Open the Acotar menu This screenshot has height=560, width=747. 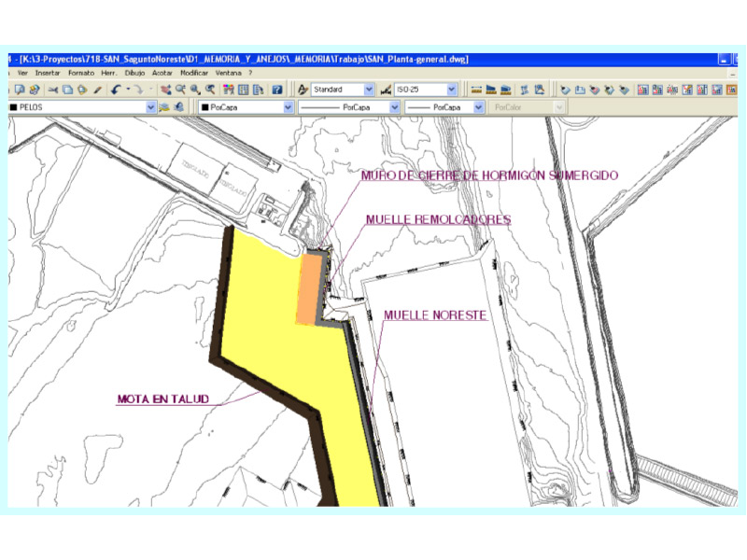[x=162, y=73]
